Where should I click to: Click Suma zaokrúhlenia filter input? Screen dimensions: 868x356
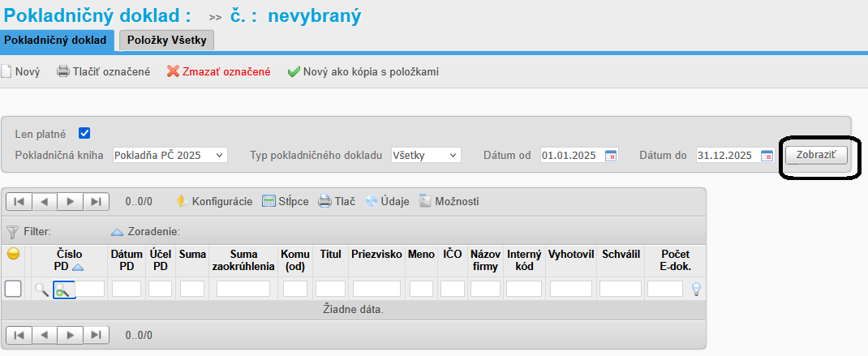pos(243,289)
